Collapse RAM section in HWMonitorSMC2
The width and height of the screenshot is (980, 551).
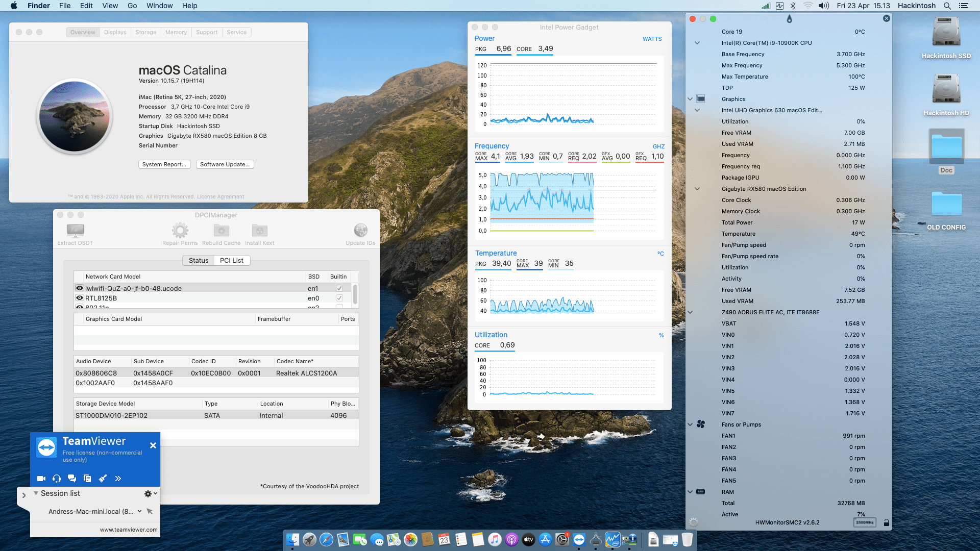tap(690, 492)
